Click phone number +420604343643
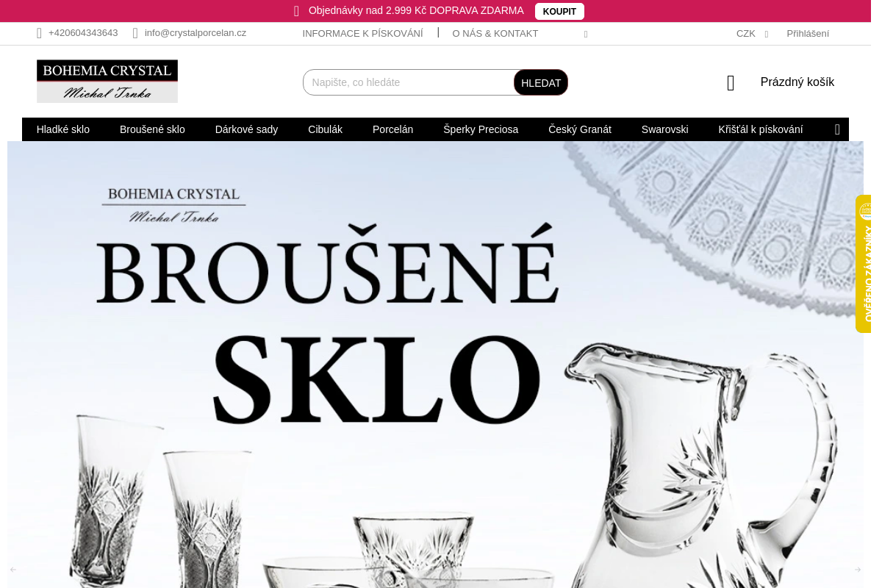 coord(83,33)
